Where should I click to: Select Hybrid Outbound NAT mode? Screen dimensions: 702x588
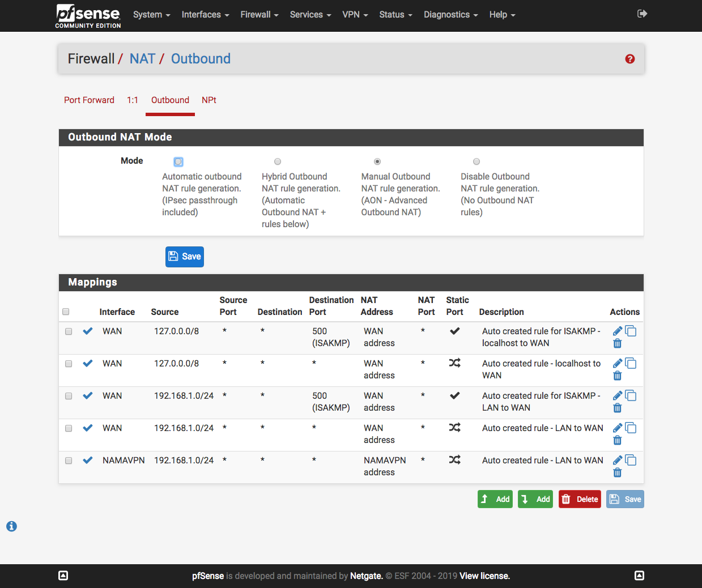pyautogui.click(x=278, y=161)
